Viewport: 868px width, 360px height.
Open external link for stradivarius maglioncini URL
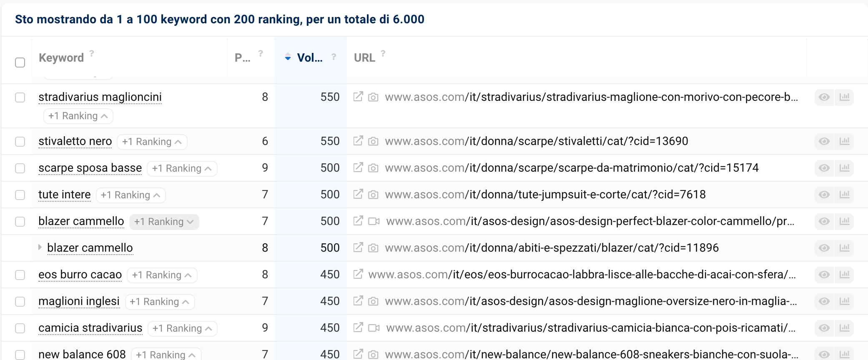click(x=358, y=97)
